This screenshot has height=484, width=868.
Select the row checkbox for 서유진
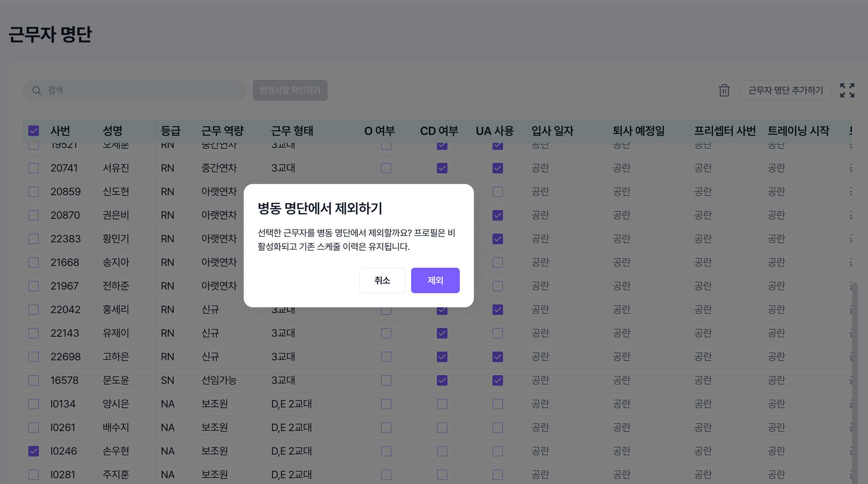coord(33,168)
